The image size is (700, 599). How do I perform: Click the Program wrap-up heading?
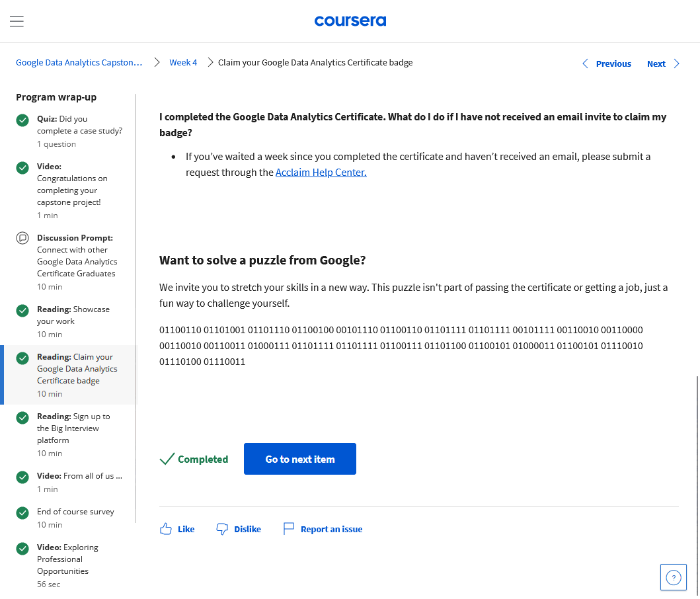(x=56, y=97)
